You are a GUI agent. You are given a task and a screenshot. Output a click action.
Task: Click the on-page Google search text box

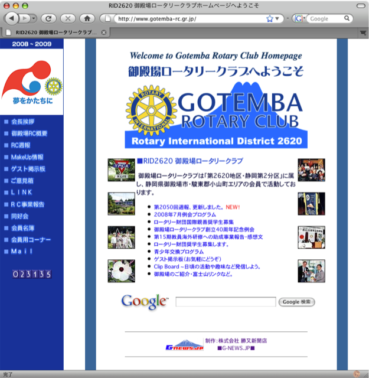226,302
